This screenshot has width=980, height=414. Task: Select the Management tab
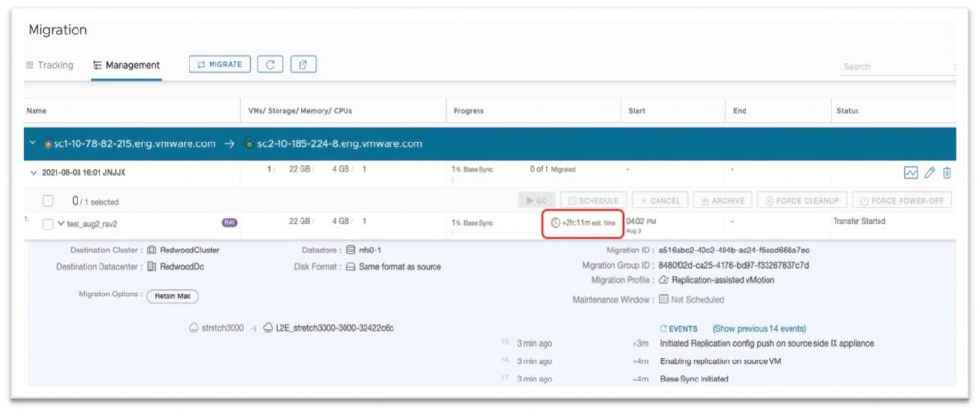126,65
